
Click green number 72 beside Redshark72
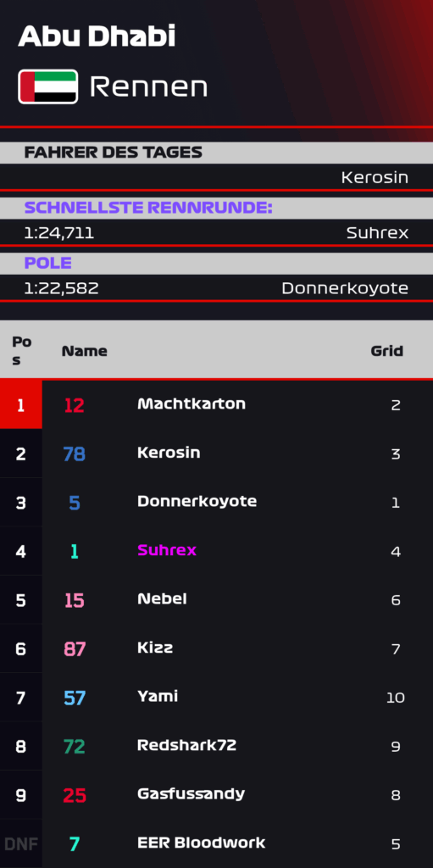click(x=75, y=746)
